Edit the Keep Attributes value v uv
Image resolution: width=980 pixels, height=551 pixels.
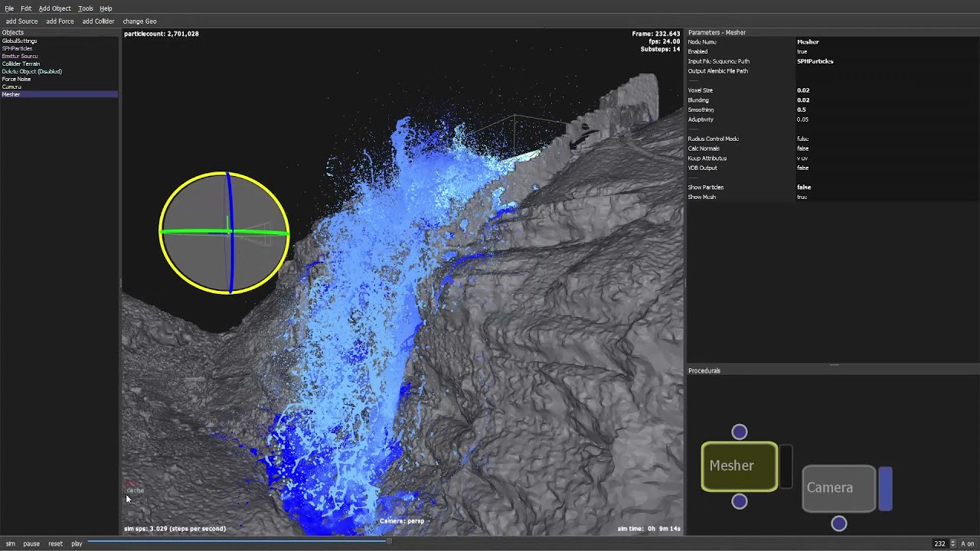pyautogui.click(x=802, y=158)
